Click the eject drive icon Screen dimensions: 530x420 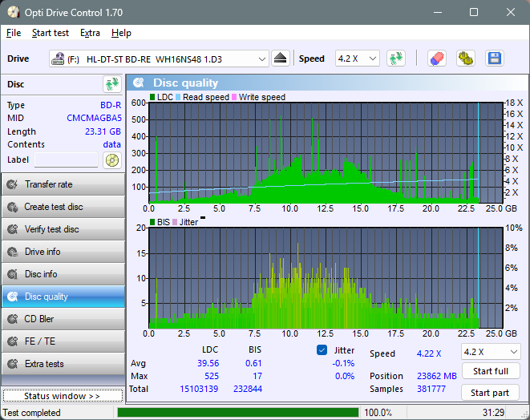[x=280, y=59]
